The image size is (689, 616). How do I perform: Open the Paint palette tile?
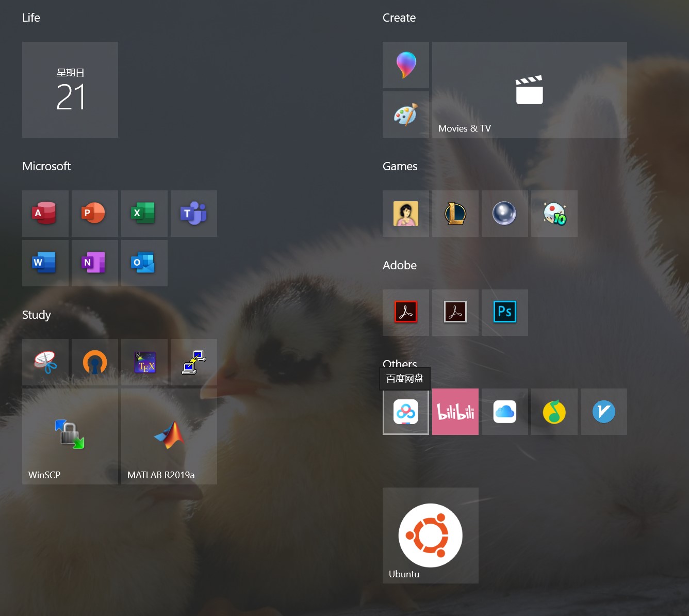pyautogui.click(x=406, y=115)
